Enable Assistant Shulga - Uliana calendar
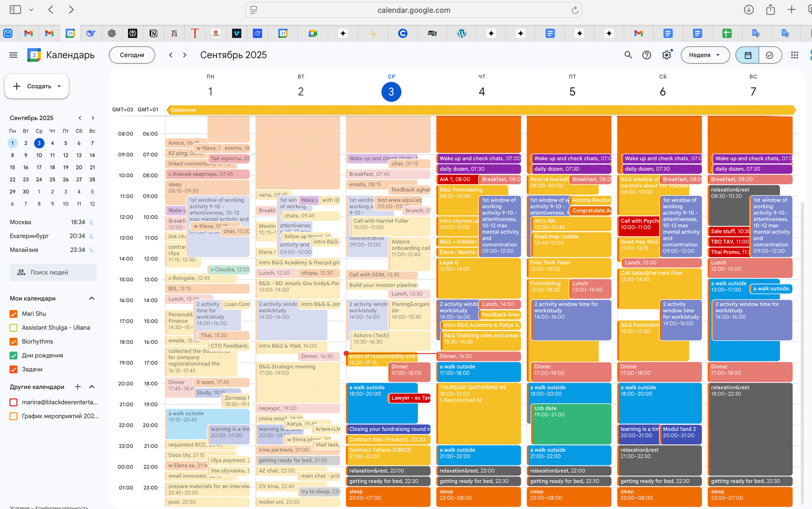 [13, 328]
